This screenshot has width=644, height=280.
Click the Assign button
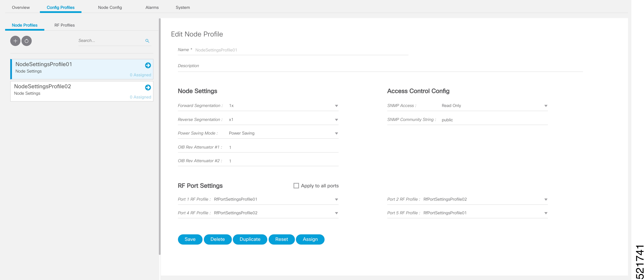[310, 239]
